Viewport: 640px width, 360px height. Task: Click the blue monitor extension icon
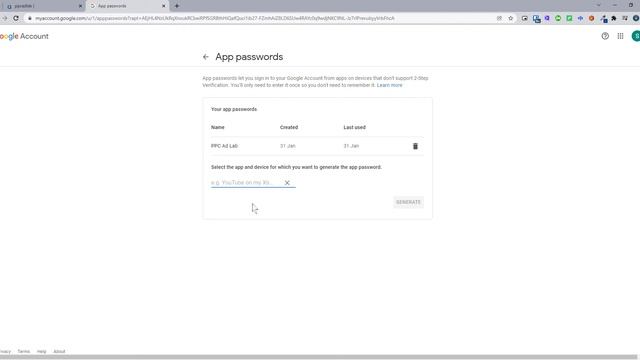pyautogui.click(x=536, y=19)
